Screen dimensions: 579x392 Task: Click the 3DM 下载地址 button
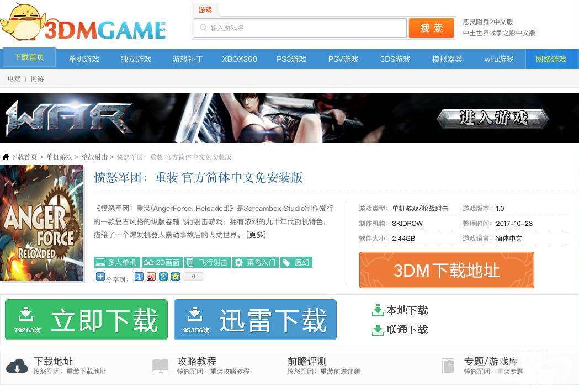446,270
